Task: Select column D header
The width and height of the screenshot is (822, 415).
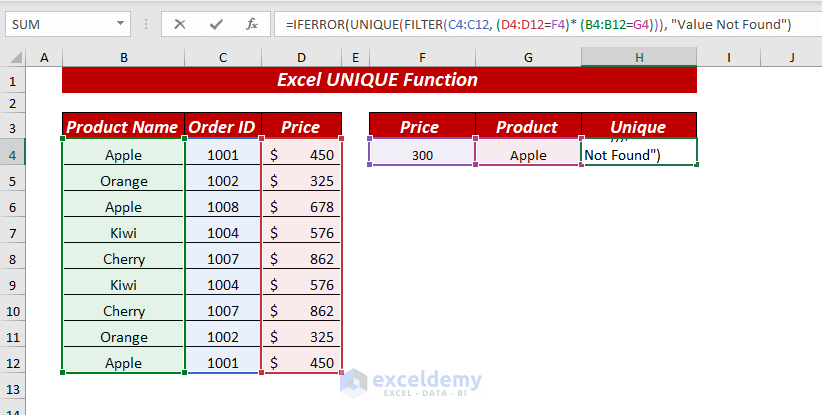Action: pos(301,57)
